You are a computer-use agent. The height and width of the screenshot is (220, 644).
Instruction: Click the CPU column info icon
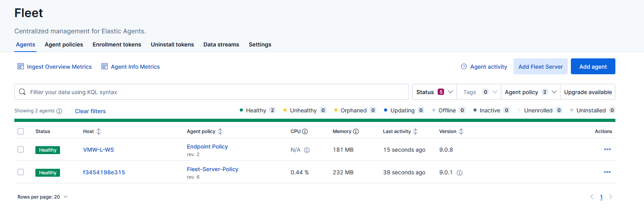(305, 131)
